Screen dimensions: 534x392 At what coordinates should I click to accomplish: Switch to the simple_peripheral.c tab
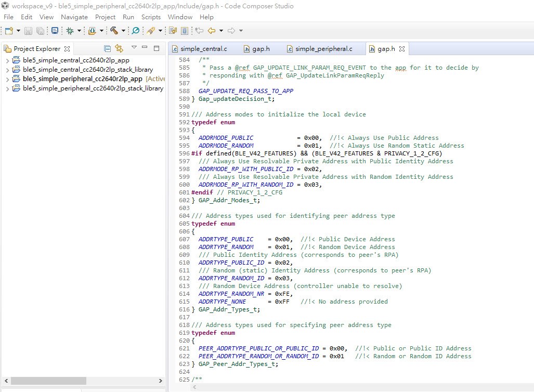click(323, 49)
